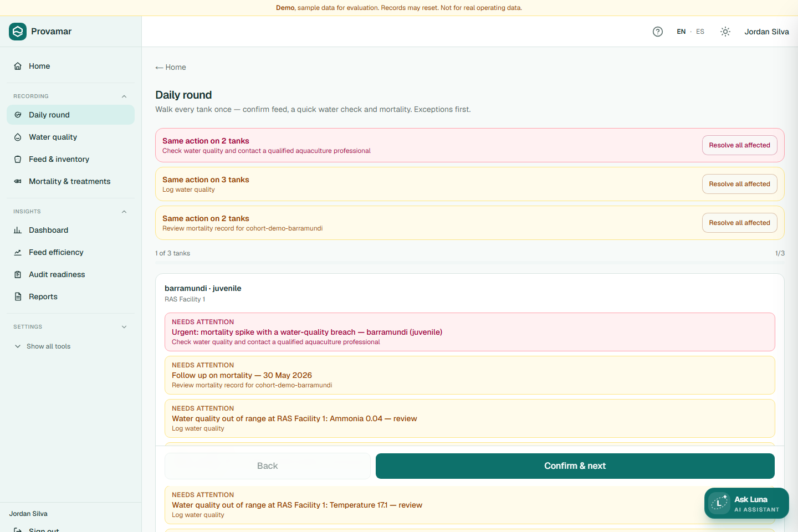Click the Sign out icon
The image size is (798, 532).
coord(18,530)
